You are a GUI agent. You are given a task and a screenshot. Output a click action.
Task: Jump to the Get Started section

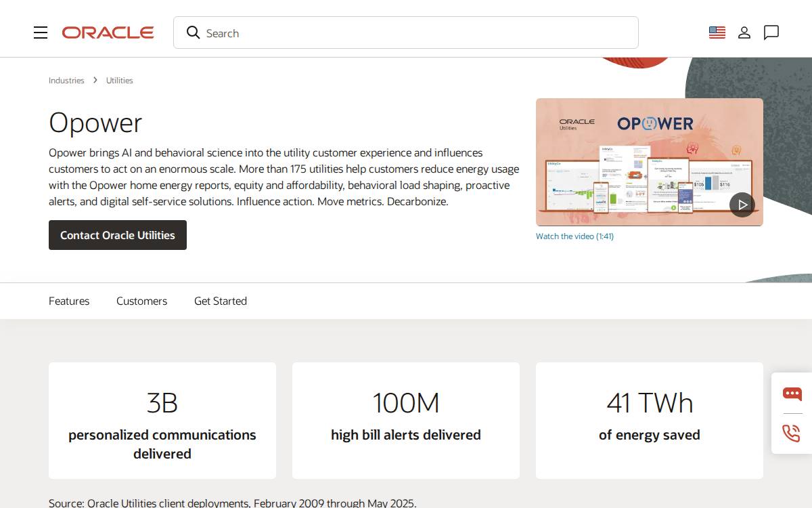click(x=221, y=301)
